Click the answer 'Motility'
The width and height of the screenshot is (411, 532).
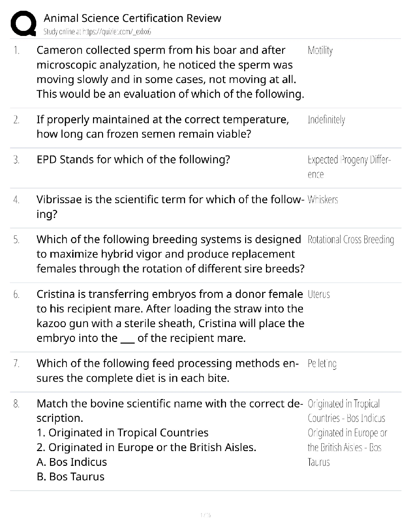click(x=320, y=51)
